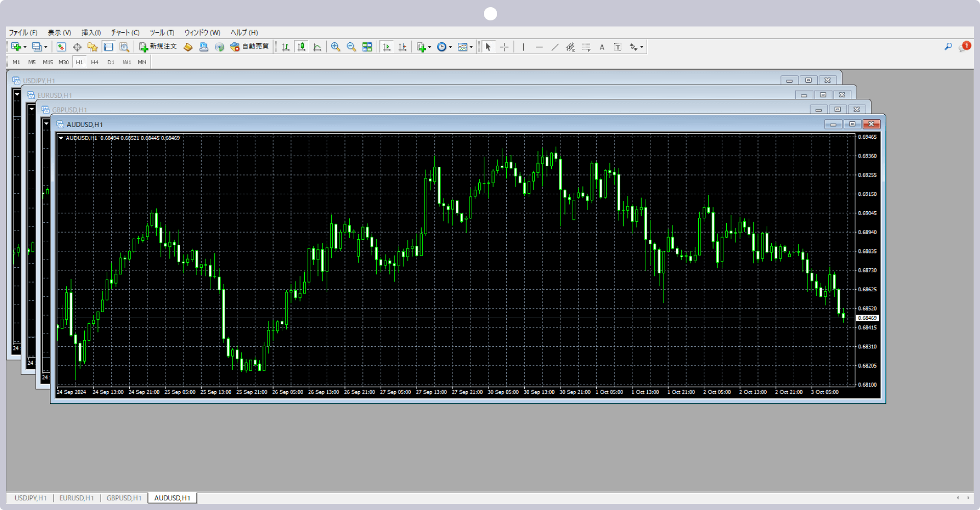Select the text label tool
This screenshot has height=510, width=980.
(x=602, y=47)
